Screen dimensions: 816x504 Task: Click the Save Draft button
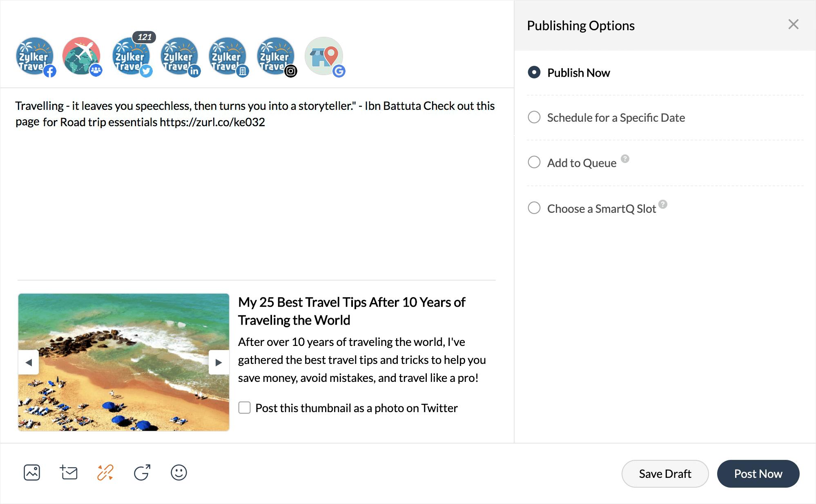[665, 474]
